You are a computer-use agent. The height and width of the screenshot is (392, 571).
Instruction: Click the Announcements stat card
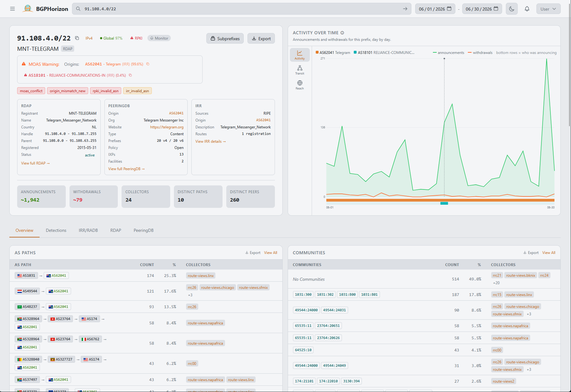coord(41,196)
